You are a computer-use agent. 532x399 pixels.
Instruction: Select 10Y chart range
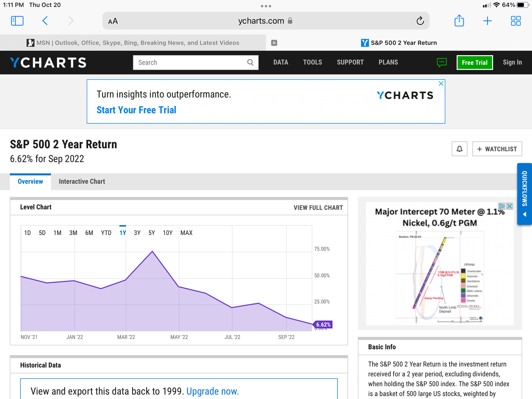coord(168,233)
